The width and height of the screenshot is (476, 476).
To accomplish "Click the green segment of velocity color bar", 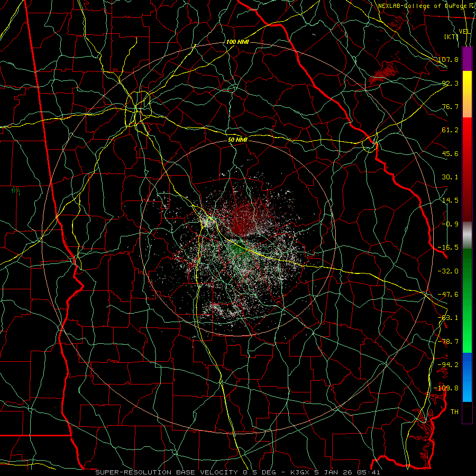I will [x=467, y=300].
